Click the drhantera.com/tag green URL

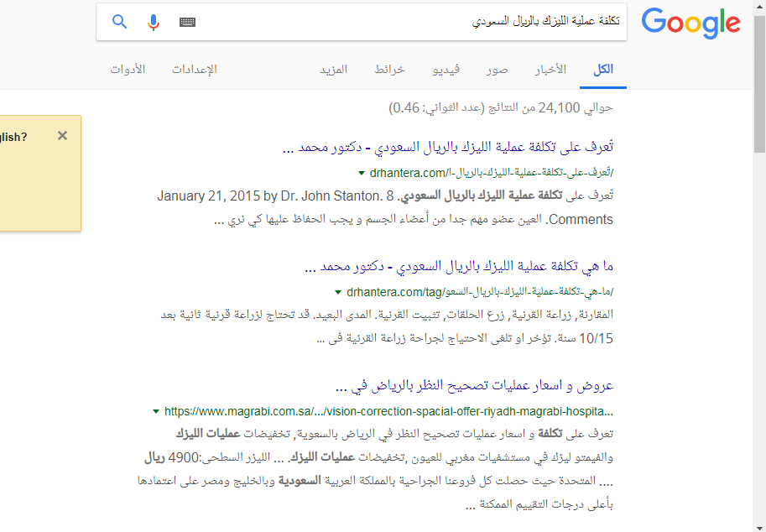tap(480, 292)
